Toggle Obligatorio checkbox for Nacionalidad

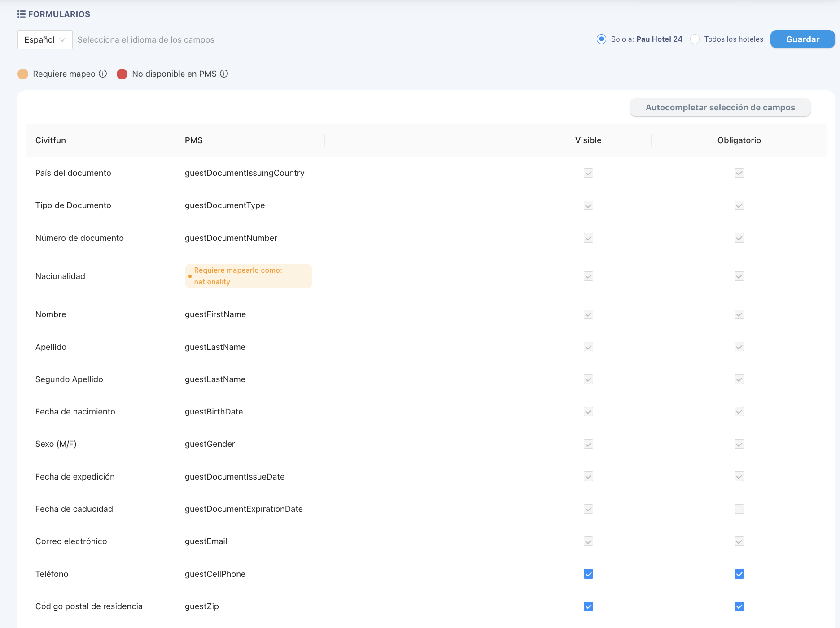739,276
